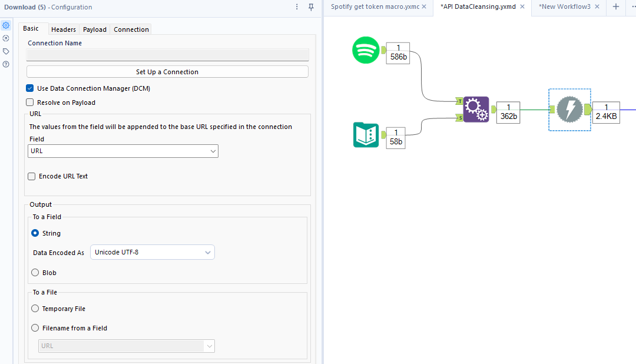
Task: Click the Download tool output anchor
Action: click(588, 109)
